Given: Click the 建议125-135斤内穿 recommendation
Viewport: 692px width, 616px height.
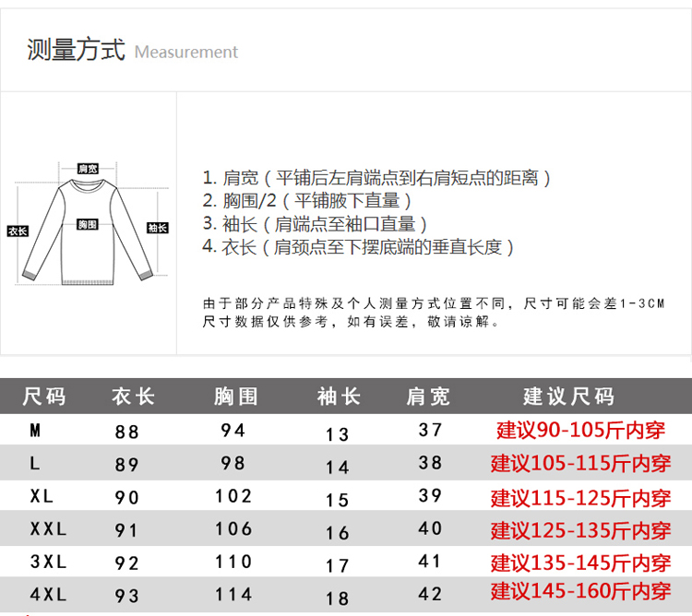Looking at the screenshot, I should point(581,530).
